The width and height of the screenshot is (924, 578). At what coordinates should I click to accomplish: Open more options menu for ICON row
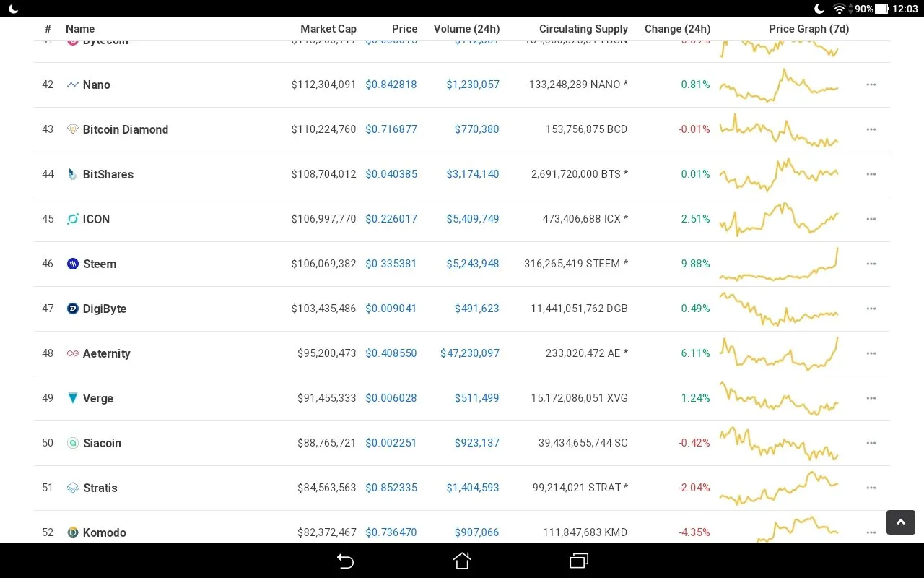pyautogui.click(x=871, y=219)
